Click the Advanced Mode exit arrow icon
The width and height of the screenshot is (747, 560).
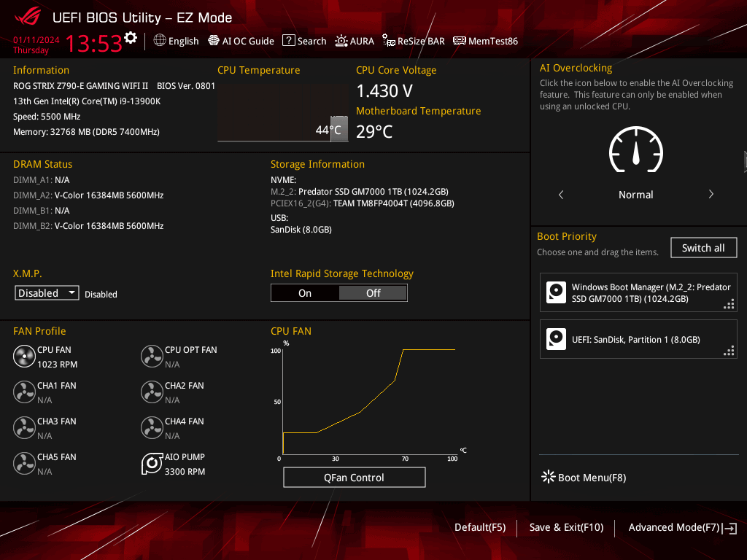tap(729, 528)
